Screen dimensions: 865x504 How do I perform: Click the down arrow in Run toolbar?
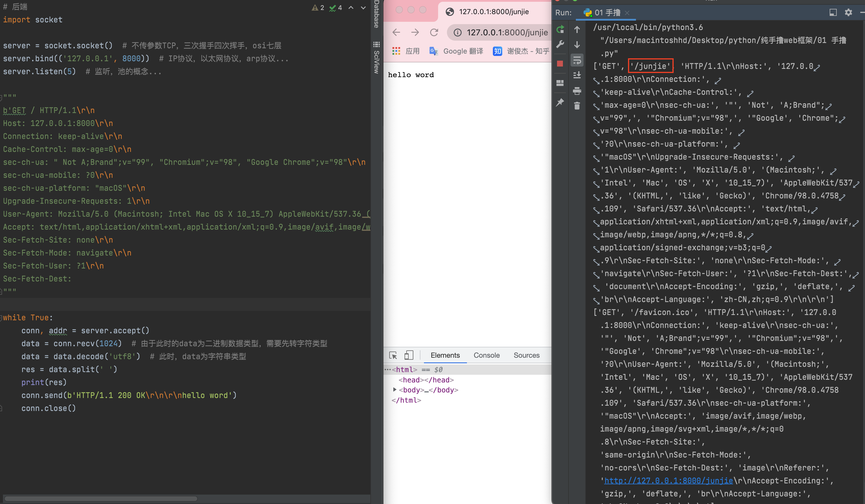click(x=577, y=45)
